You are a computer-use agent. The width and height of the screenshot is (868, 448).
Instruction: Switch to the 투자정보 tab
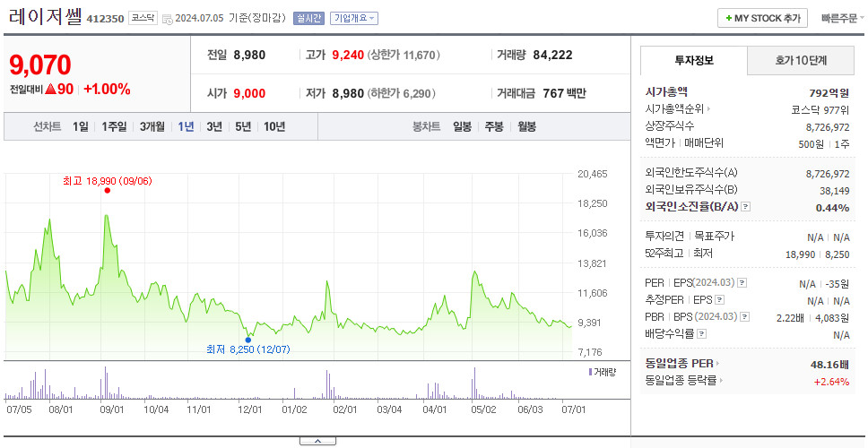point(694,60)
